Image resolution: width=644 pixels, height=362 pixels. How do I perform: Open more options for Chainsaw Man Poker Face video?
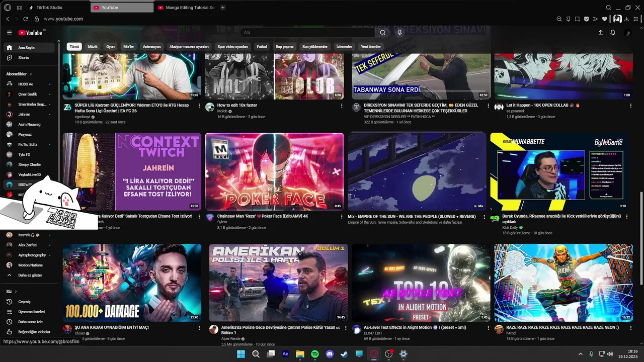click(x=342, y=216)
